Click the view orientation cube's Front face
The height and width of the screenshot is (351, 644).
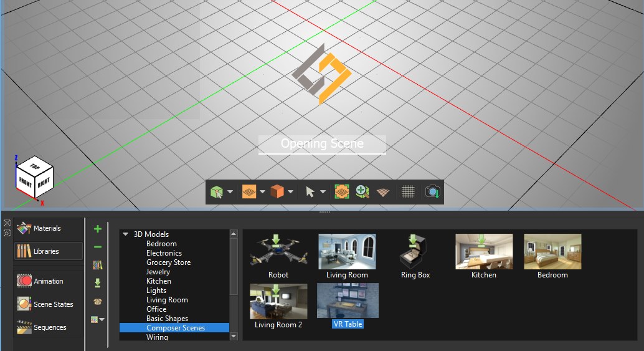(x=25, y=180)
